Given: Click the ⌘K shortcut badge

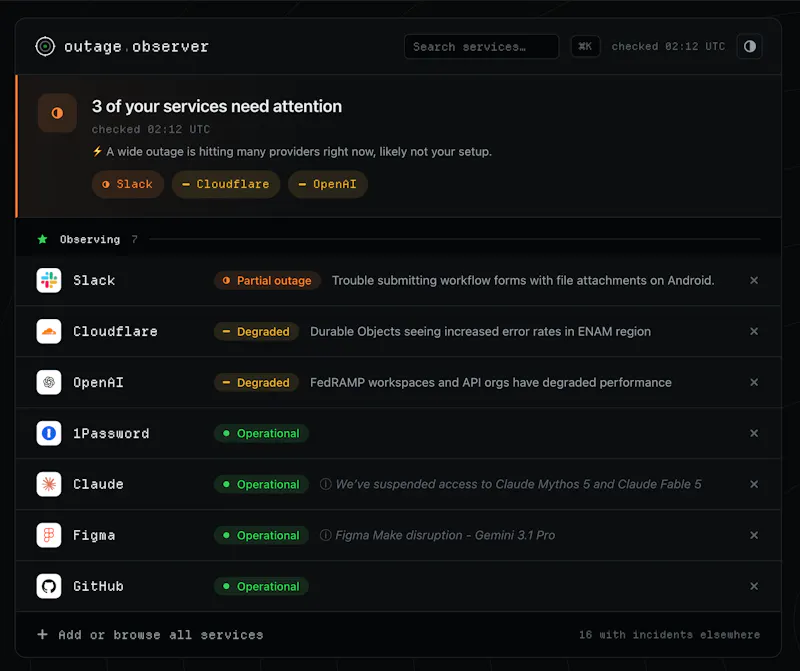Looking at the screenshot, I should coord(585,46).
